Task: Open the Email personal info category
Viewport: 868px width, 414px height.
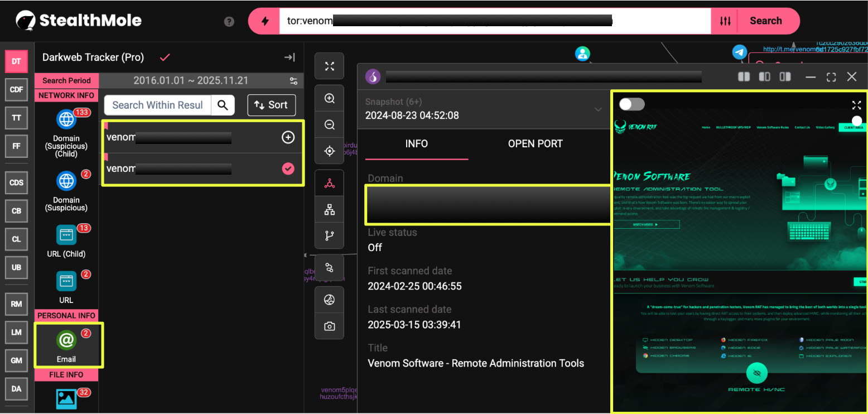Action: pyautogui.click(x=66, y=345)
